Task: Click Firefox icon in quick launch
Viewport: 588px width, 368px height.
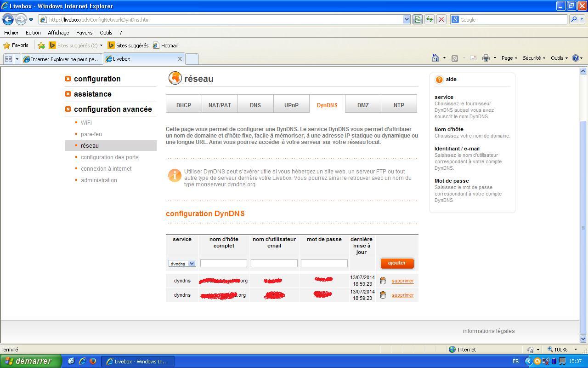Action: [x=92, y=361]
